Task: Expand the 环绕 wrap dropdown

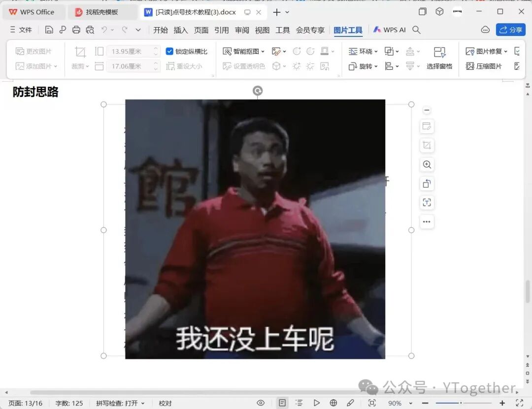Action: coord(376,52)
